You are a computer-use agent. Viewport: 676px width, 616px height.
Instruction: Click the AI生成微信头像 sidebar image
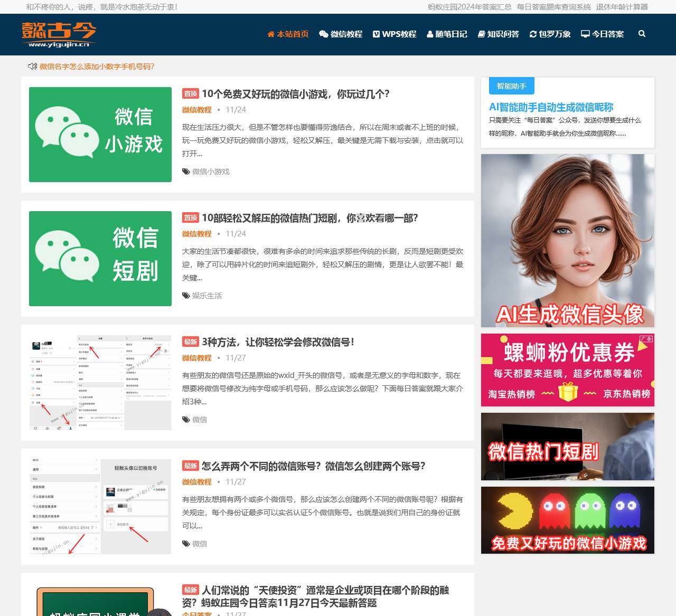click(x=568, y=241)
